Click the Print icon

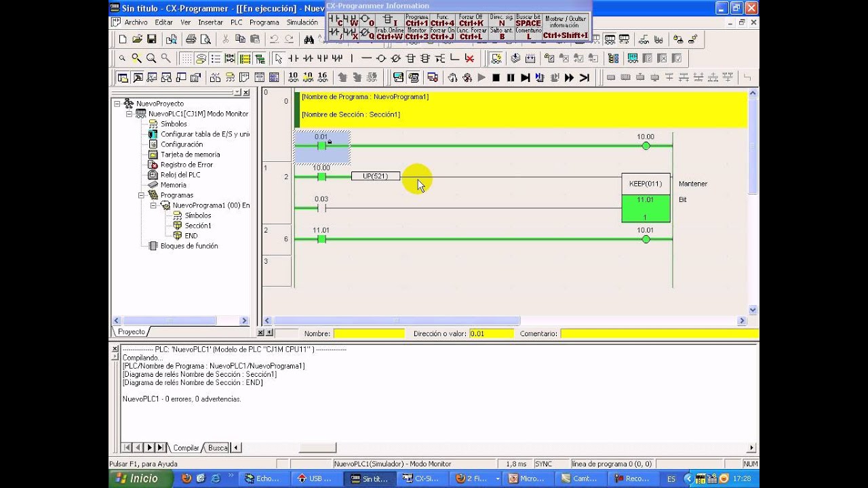coord(191,39)
